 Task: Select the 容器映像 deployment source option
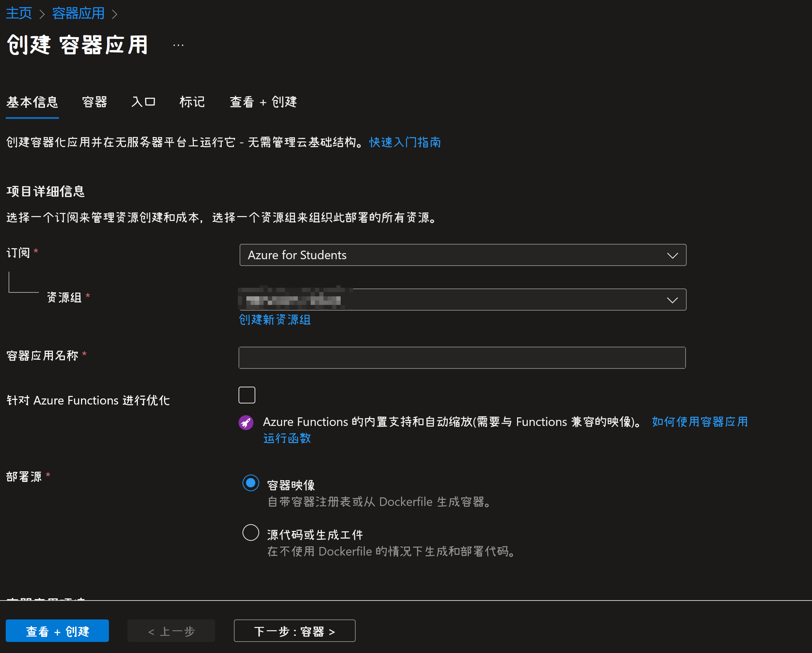click(x=250, y=483)
